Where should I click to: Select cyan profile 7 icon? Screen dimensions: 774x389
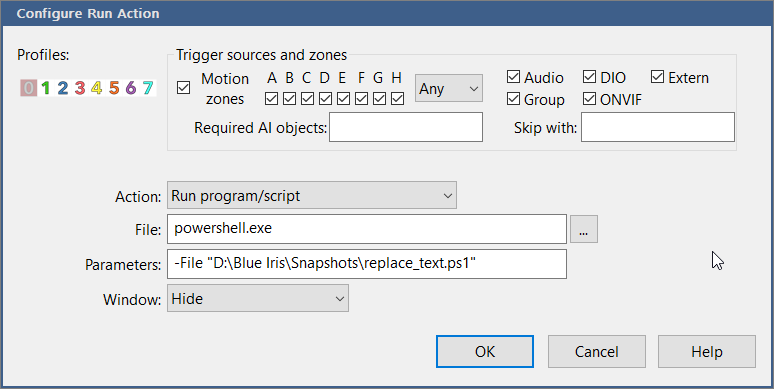pyautogui.click(x=148, y=88)
